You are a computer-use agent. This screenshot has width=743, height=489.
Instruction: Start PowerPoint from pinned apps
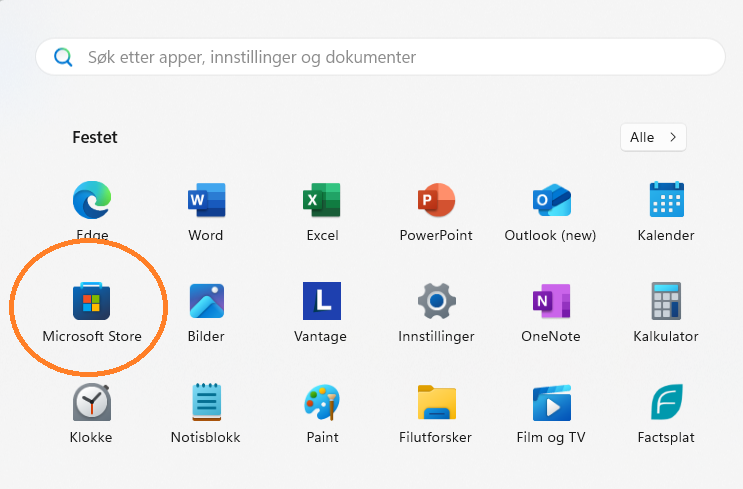[436, 200]
